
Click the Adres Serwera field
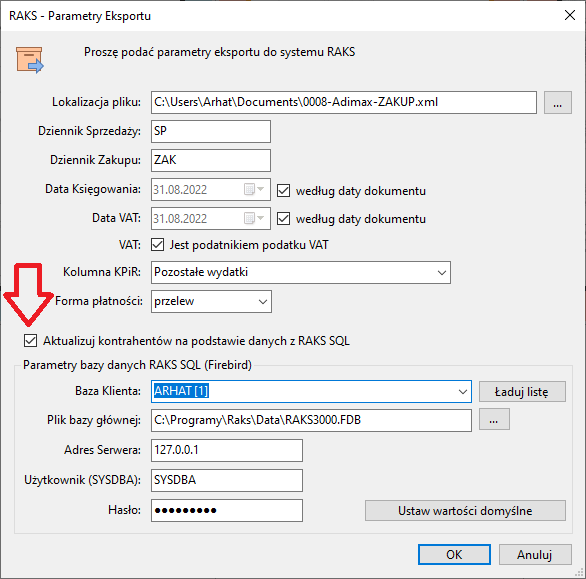[x=227, y=450]
